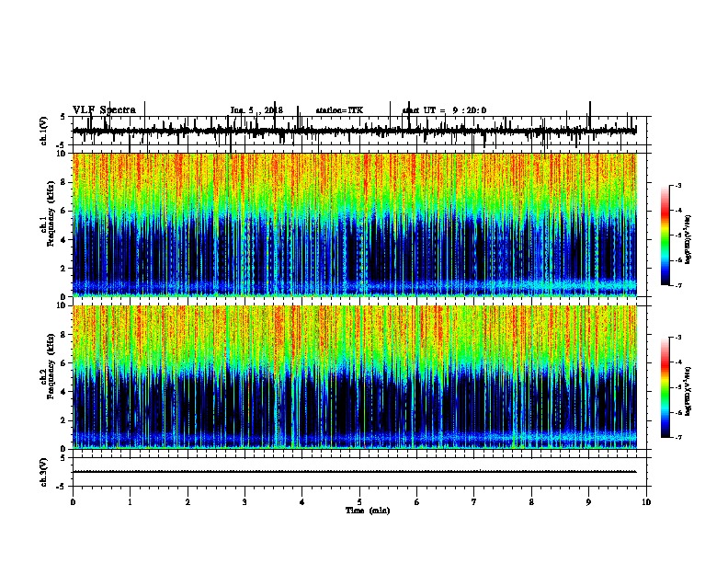The width and height of the screenshot is (728, 563).
Task: Select the "ch.3(V)" axis label
Action: point(44,472)
